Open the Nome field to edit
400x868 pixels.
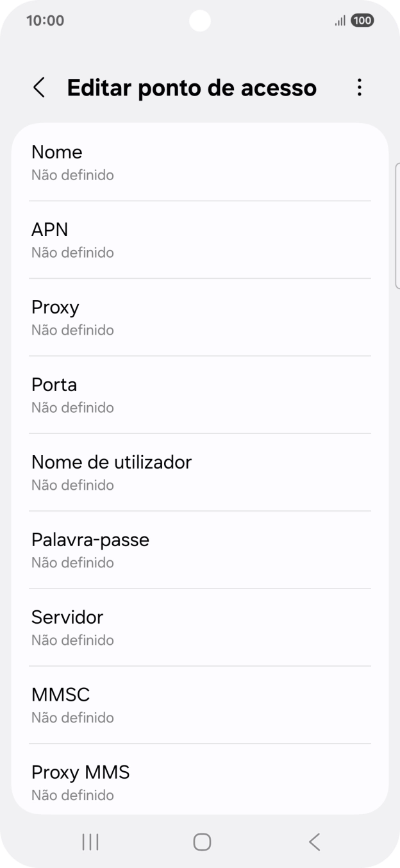pos(200,162)
